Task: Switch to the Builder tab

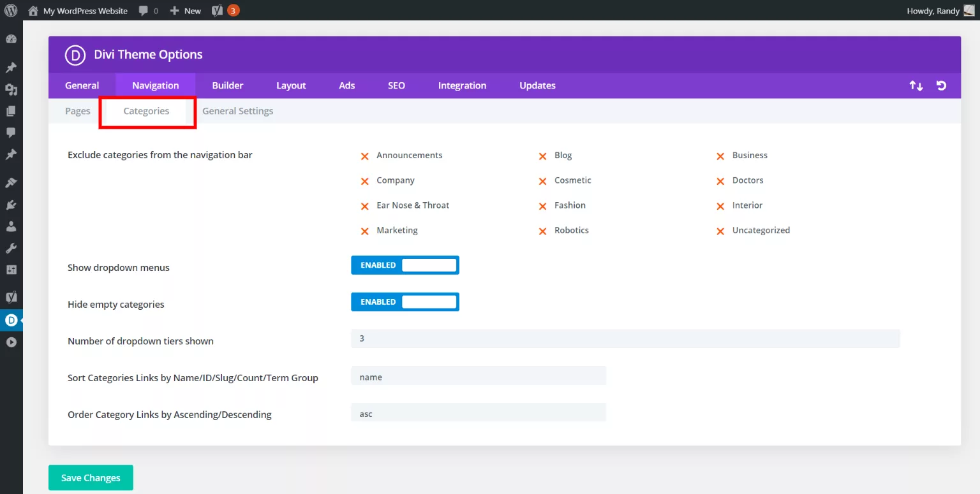Action: [x=228, y=85]
